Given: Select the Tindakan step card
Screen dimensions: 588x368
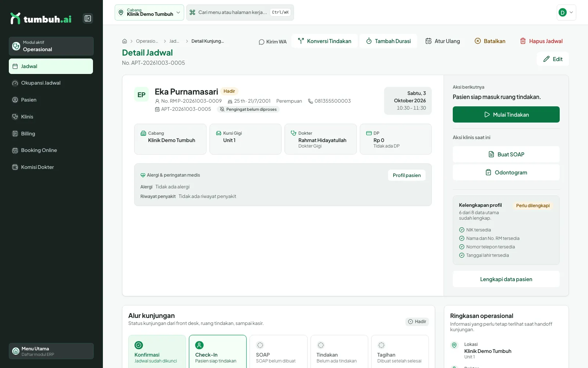Looking at the screenshot, I should point(339,351).
